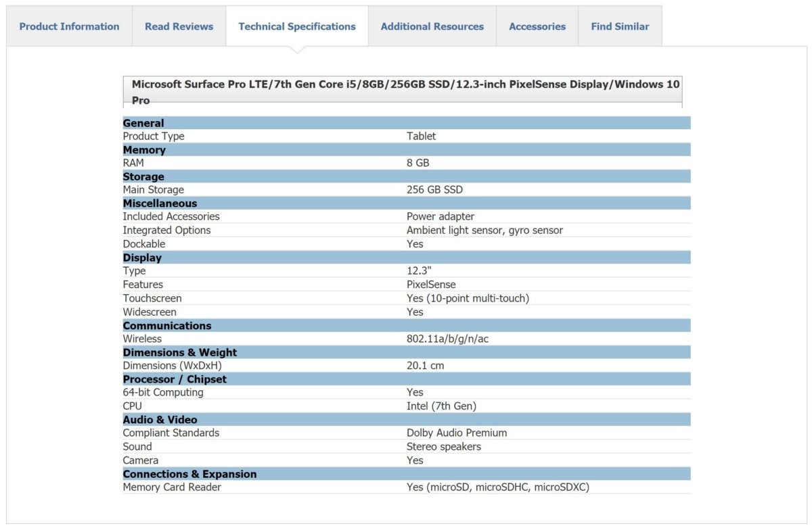This screenshot has height=528, width=812.
Task: Click the Sound row label
Action: [137, 446]
